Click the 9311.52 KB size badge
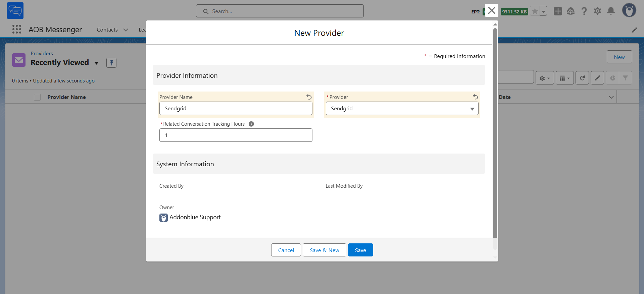The width and height of the screenshot is (644, 294). pos(514,12)
